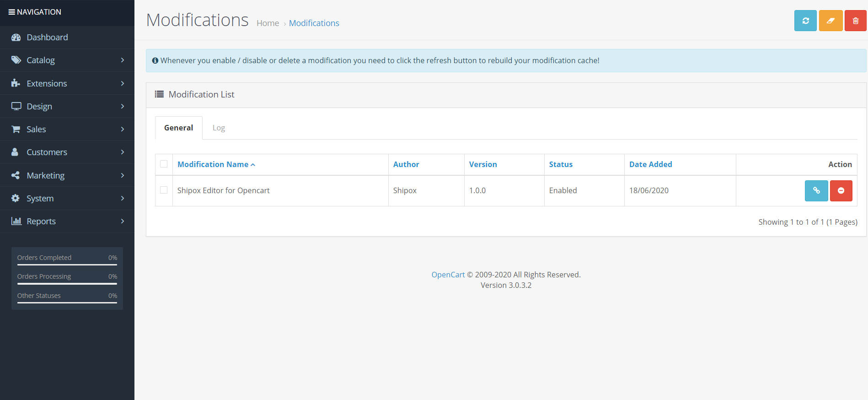
Task: Click the Dashboard gauge icon
Action: [x=16, y=38]
